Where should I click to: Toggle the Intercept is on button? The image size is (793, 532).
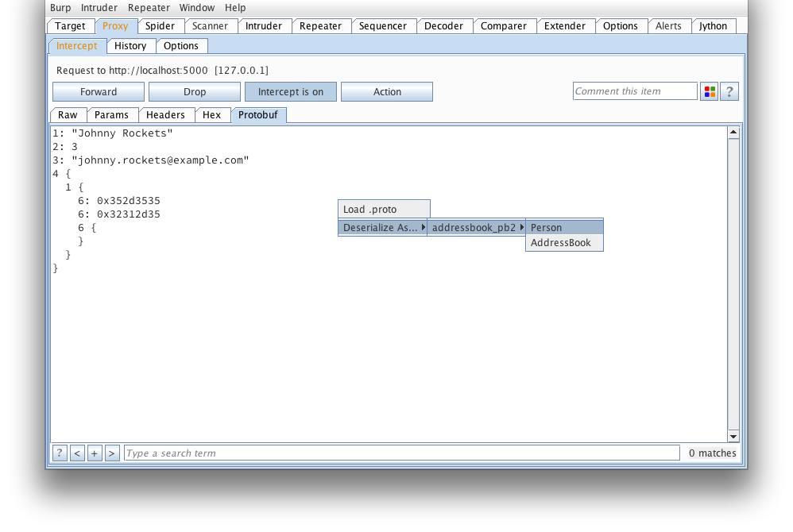click(290, 92)
